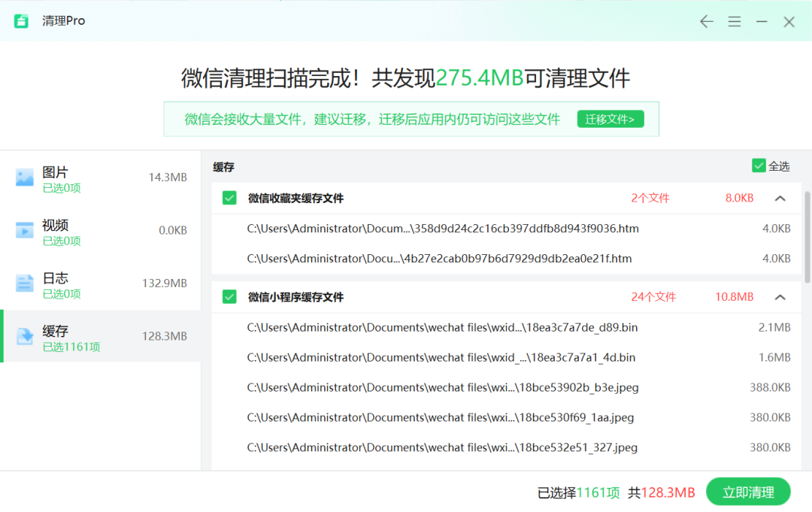Viewport: 812px width, 512px height.
Task: Click the 132.9MB size next to 日志
Action: (x=164, y=283)
